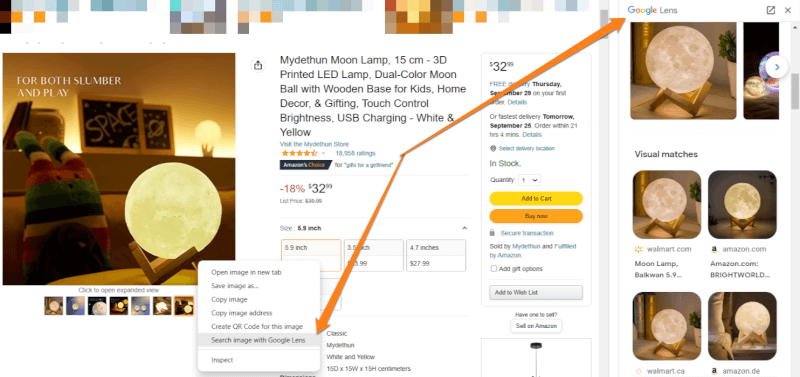
Task: Click the share icon beside the product title
Action: pyautogui.click(x=258, y=65)
